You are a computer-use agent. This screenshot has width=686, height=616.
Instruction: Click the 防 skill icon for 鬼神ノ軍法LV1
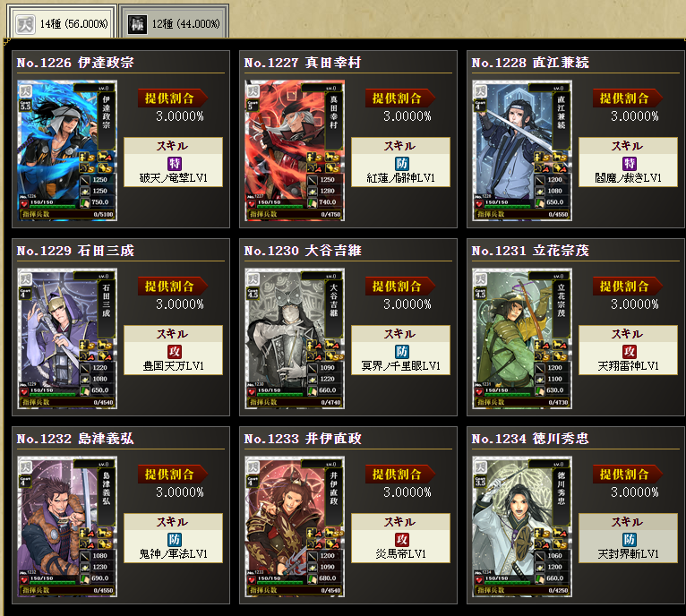coord(175,539)
